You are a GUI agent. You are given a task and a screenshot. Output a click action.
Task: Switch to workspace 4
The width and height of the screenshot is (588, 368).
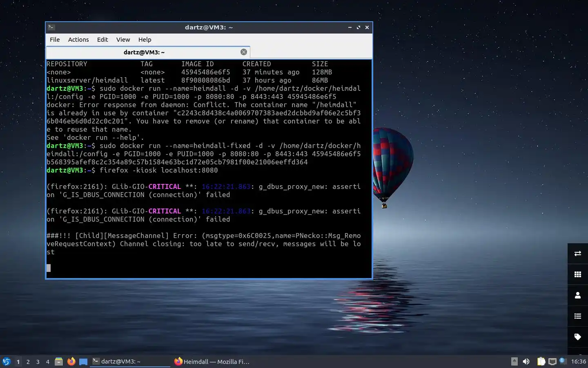click(x=47, y=362)
